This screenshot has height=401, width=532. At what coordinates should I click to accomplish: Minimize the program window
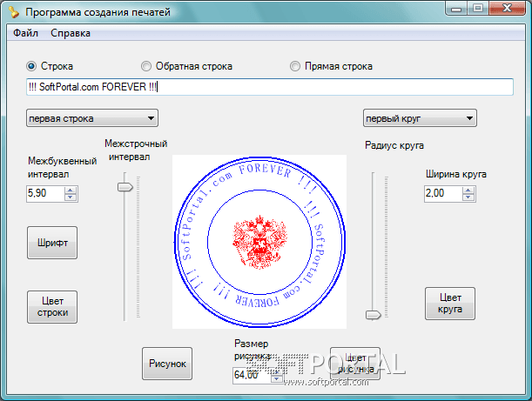[x=456, y=9]
